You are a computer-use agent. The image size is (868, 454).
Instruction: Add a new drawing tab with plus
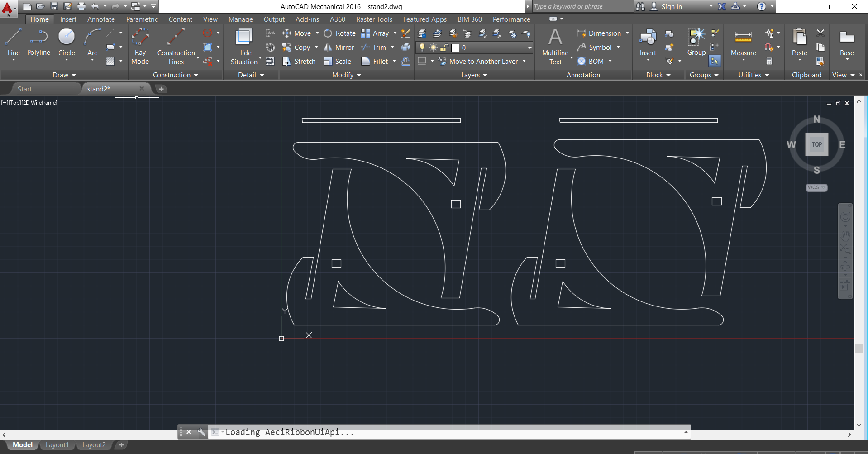pos(161,89)
